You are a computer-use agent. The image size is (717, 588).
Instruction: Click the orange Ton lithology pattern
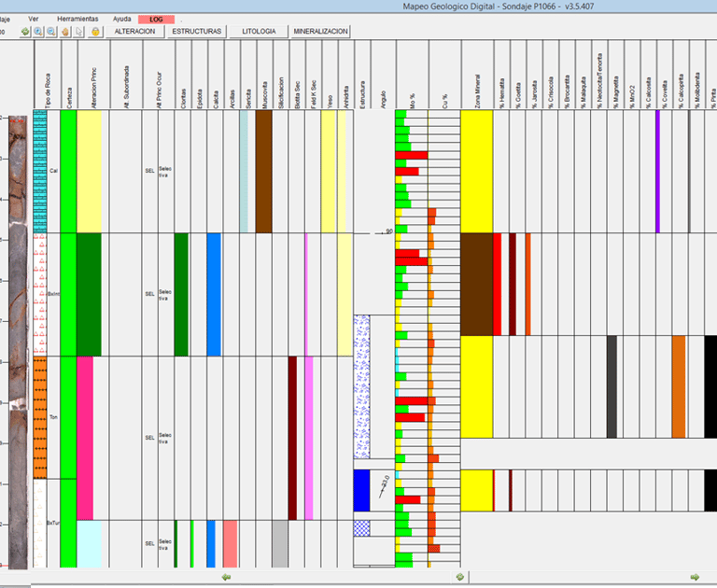click(x=40, y=417)
